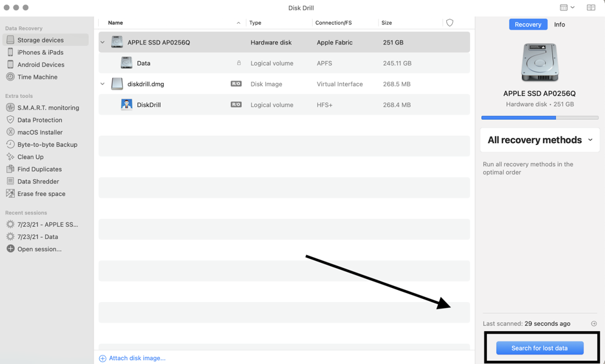
Task: Click the Storage devices disk icon
Action: tap(10, 40)
